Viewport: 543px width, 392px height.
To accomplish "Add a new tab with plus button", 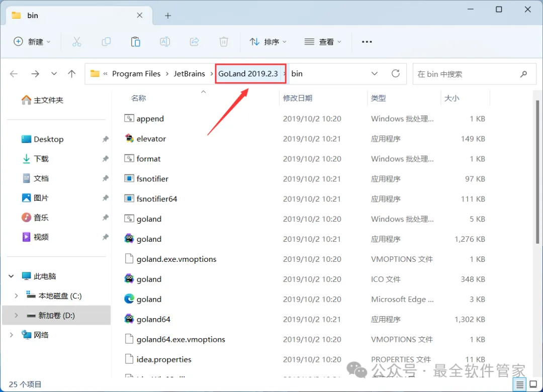I will [168, 16].
